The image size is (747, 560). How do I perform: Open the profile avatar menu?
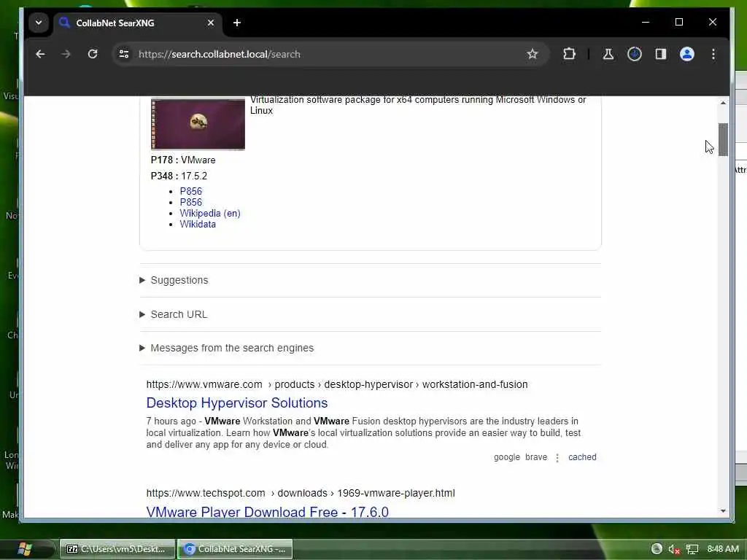click(x=687, y=54)
